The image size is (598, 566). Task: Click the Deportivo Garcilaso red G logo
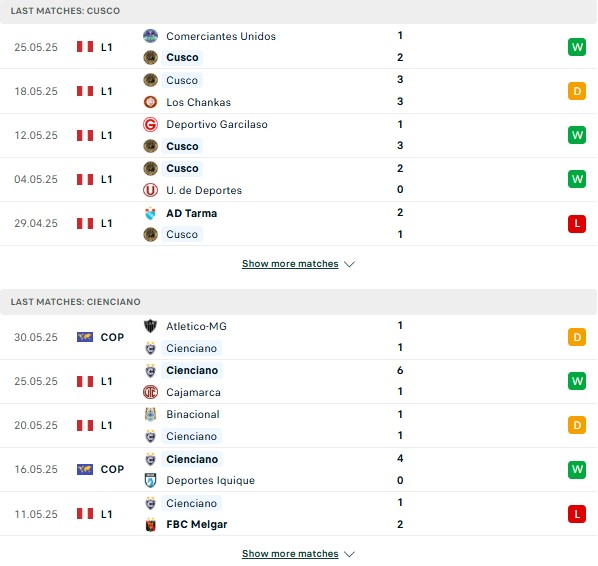(150, 124)
